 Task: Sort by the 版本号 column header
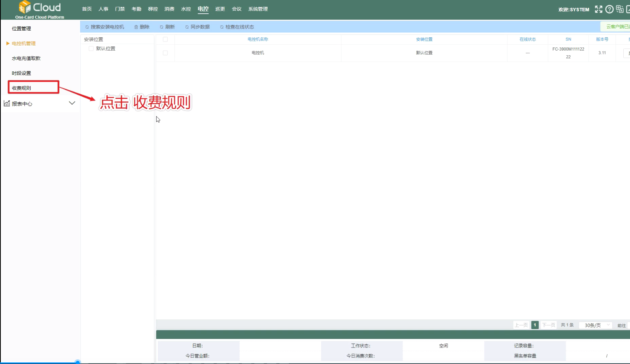(602, 39)
